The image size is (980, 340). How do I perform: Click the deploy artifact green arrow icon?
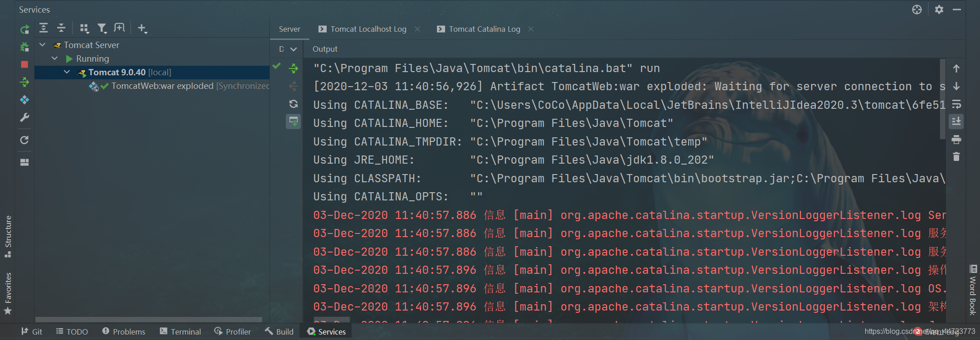coord(294,68)
